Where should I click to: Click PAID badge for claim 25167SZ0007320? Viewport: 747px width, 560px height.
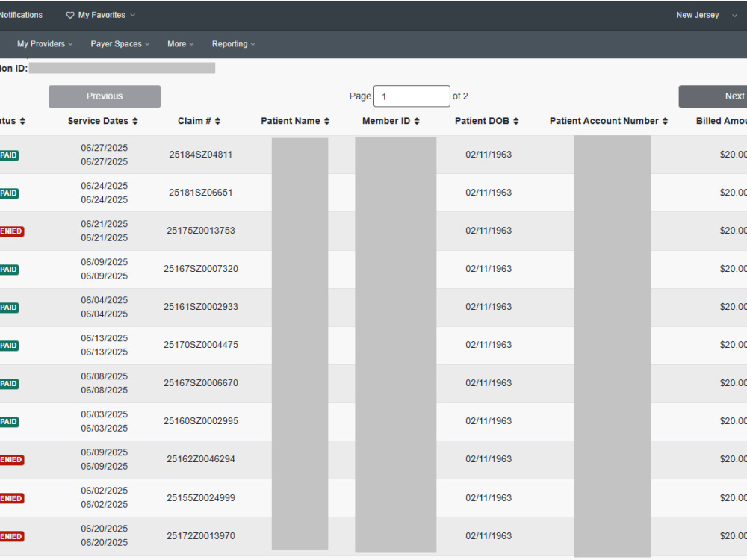(x=9, y=270)
